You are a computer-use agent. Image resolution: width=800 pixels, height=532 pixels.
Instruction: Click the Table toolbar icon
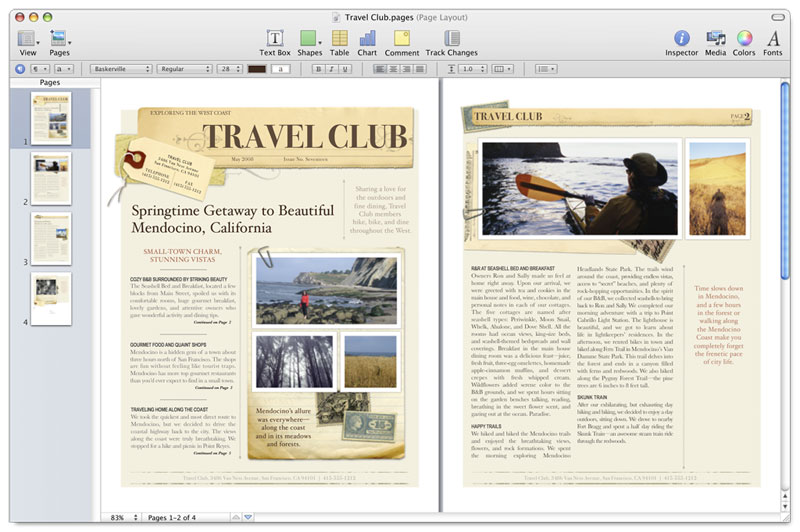tap(340, 39)
